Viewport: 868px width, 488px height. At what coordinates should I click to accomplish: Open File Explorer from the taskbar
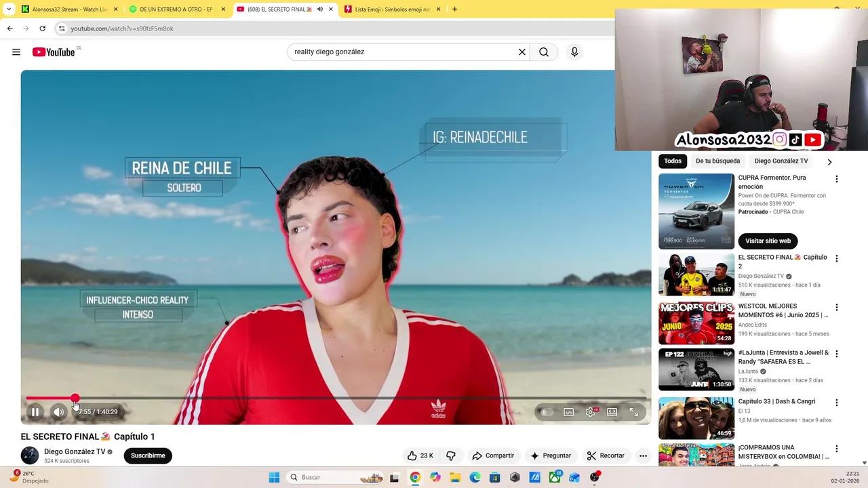click(x=455, y=477)
